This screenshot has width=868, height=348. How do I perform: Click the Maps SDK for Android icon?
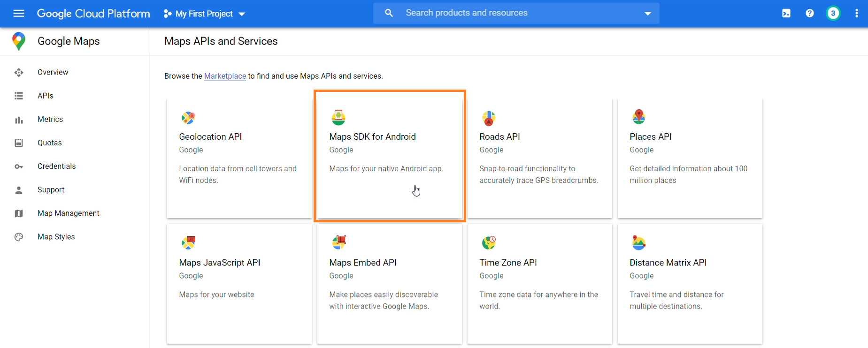pyautogui.click(x=338, y=117)
